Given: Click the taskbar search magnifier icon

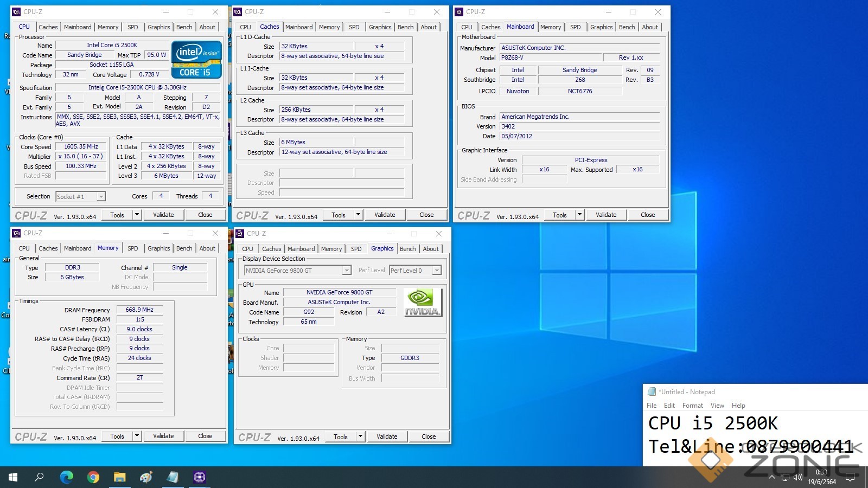Looking at the screenshot, I should pyautogui.click(x=40, y=477).
